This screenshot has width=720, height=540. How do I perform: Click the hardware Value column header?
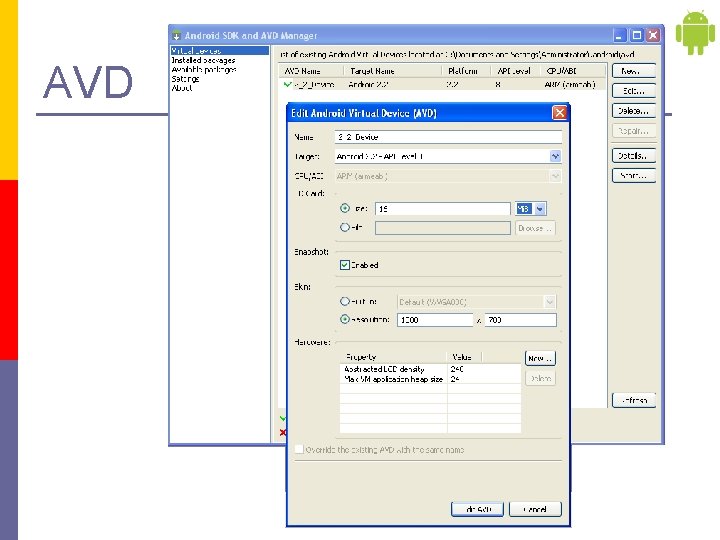pos(464,357)
